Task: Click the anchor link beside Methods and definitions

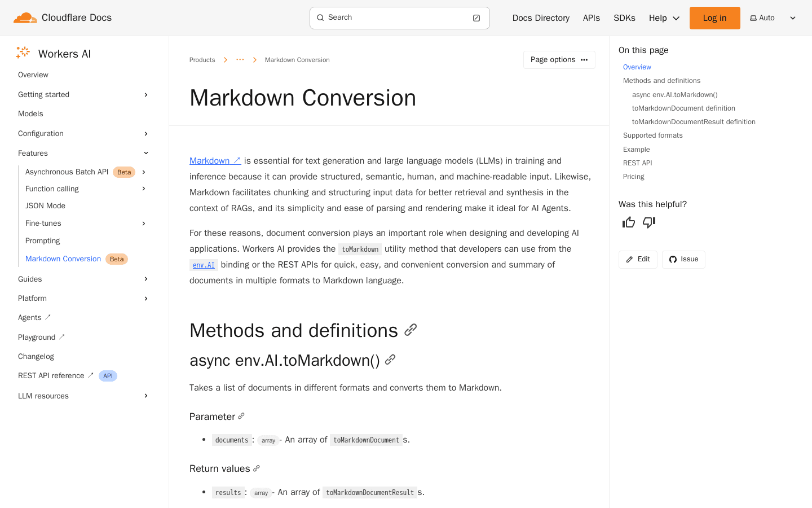Action: point(411,330)
